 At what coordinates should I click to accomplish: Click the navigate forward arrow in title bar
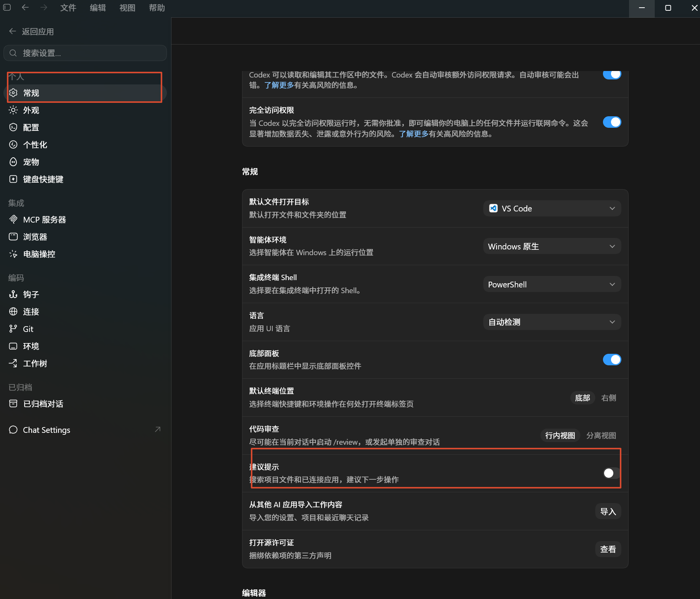tap(44, 7)
